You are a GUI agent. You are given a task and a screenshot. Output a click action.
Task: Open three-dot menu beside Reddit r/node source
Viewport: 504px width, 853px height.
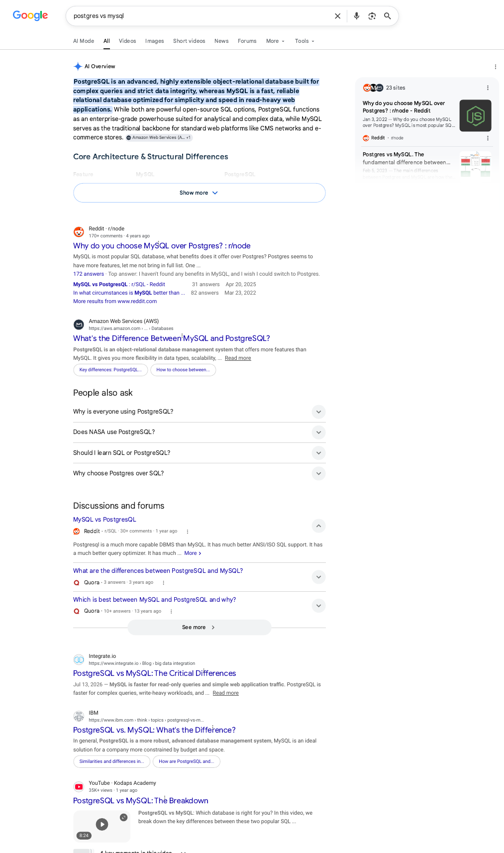488,138
